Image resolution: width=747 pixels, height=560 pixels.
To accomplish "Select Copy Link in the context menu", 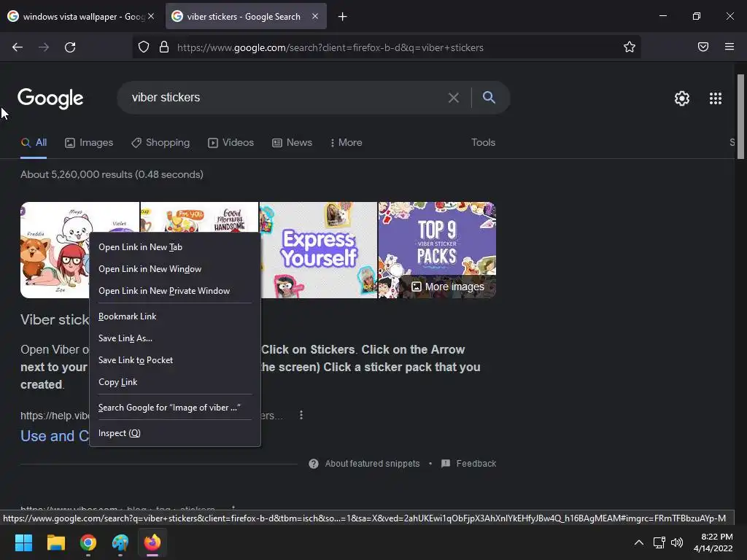I will (x=175, y=382).
